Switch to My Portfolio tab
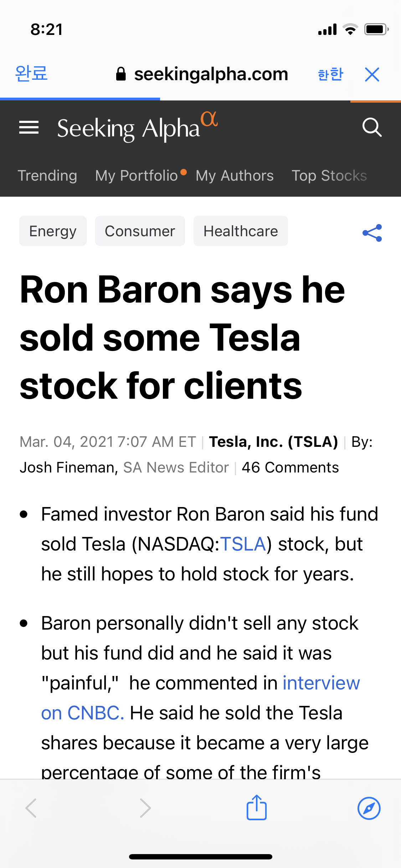Image resolution: width=401 pixels, height=868 pixels. pos(137,176)
